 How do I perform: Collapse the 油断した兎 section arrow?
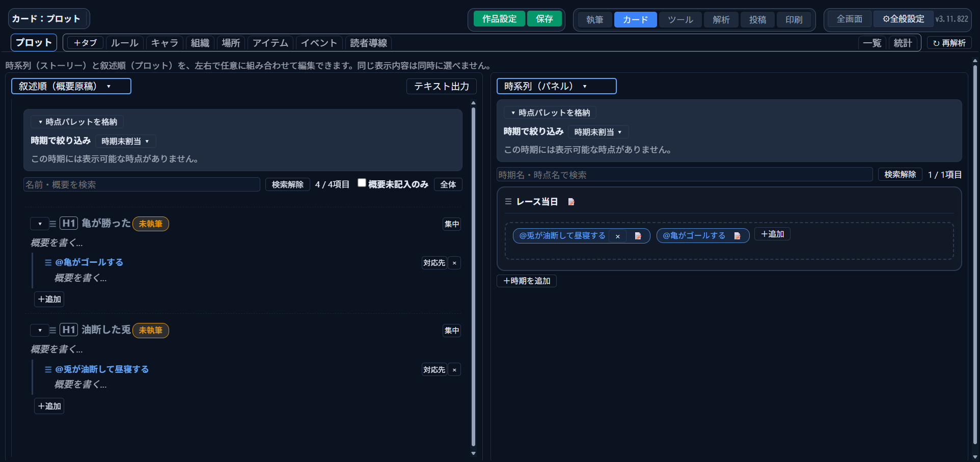coord(40,330)
